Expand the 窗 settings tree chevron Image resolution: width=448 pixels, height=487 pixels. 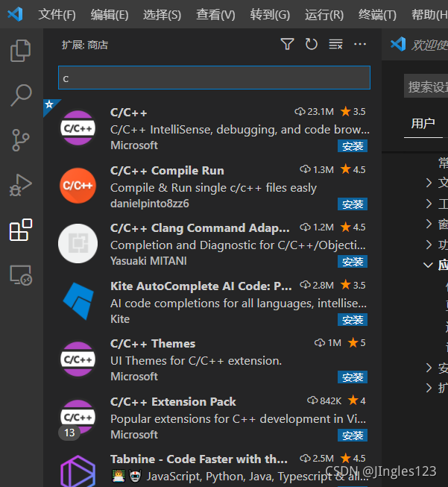pos(429,224)
